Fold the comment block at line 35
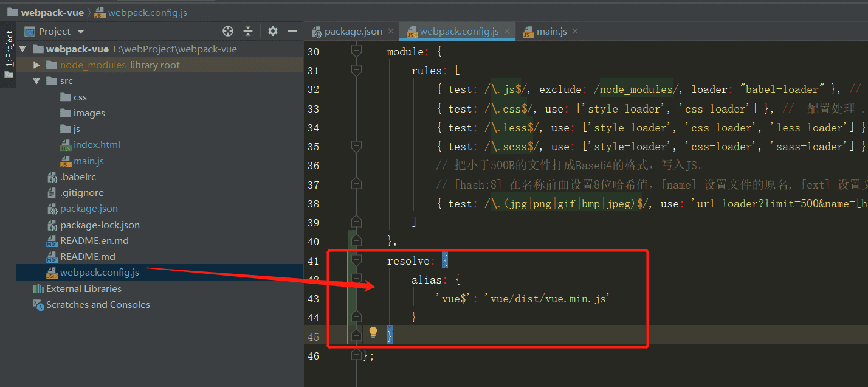Image resolution: width=868 pixels, height=387 pixels. [356, 147]
